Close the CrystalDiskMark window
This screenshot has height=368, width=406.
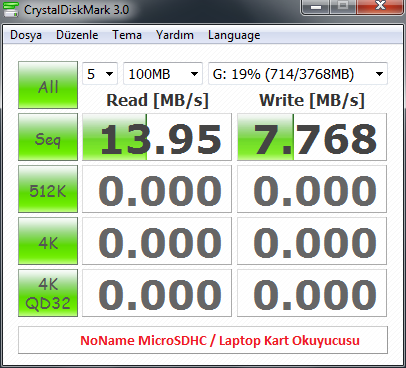pos(380,7)
